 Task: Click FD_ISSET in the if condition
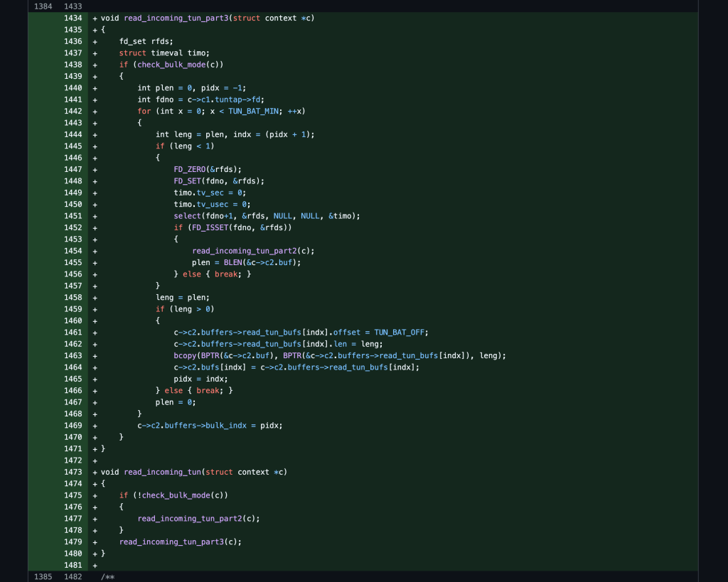(206, 227)
